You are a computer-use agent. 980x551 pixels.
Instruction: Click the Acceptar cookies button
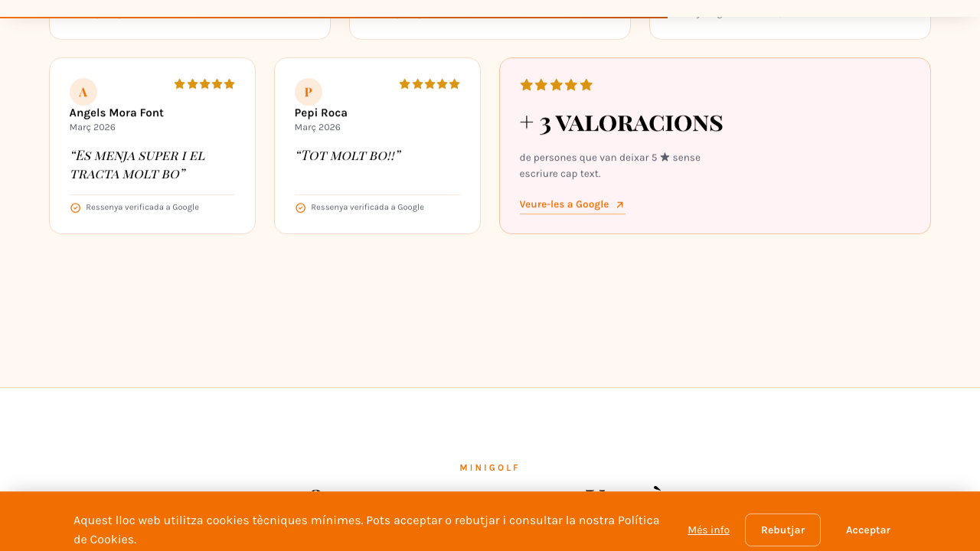pos(868,530)
